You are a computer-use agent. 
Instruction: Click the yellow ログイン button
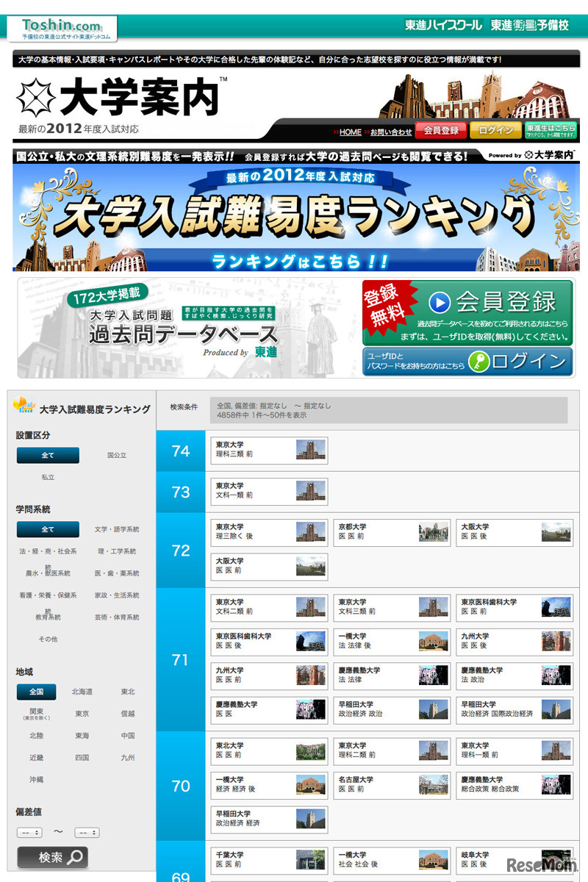[495, 130]
